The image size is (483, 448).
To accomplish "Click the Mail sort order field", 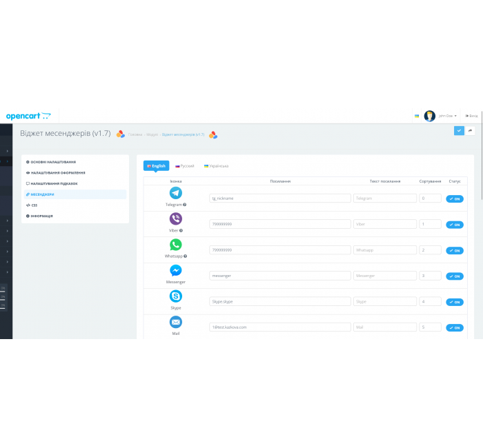I will (430, 327).
